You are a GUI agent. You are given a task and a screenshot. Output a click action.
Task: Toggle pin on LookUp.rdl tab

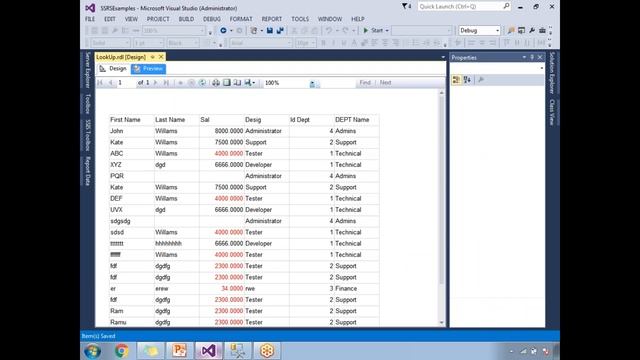153,57
